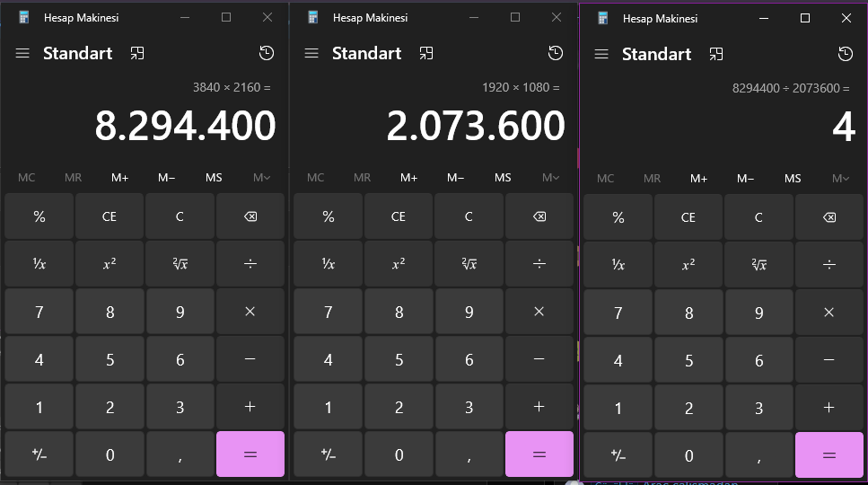Click backspace in the left calculator

(x=250, y=216)
